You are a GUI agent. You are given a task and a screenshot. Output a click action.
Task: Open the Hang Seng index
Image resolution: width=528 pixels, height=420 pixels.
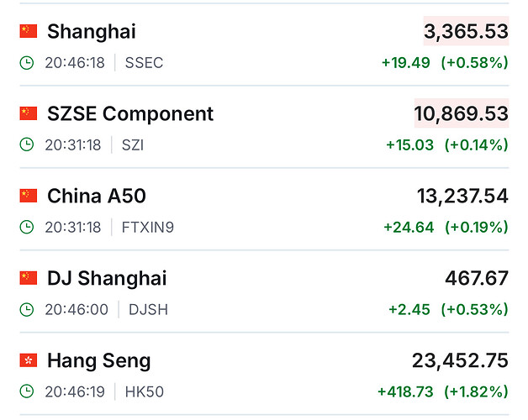[x=99, y=360]
